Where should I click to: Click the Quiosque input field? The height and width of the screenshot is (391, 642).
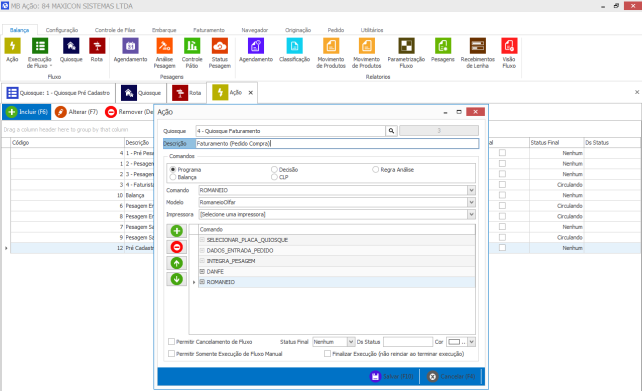point(290,131)
